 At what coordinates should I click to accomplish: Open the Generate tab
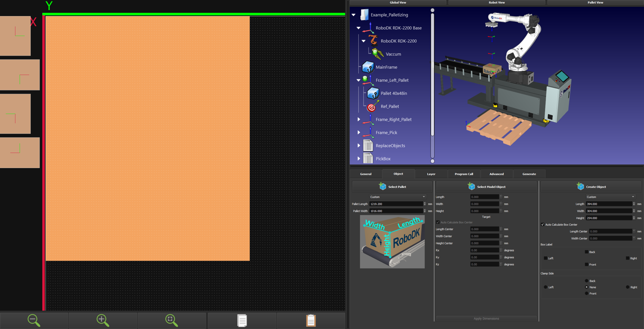pyautogui.click(x=529, y=174)
